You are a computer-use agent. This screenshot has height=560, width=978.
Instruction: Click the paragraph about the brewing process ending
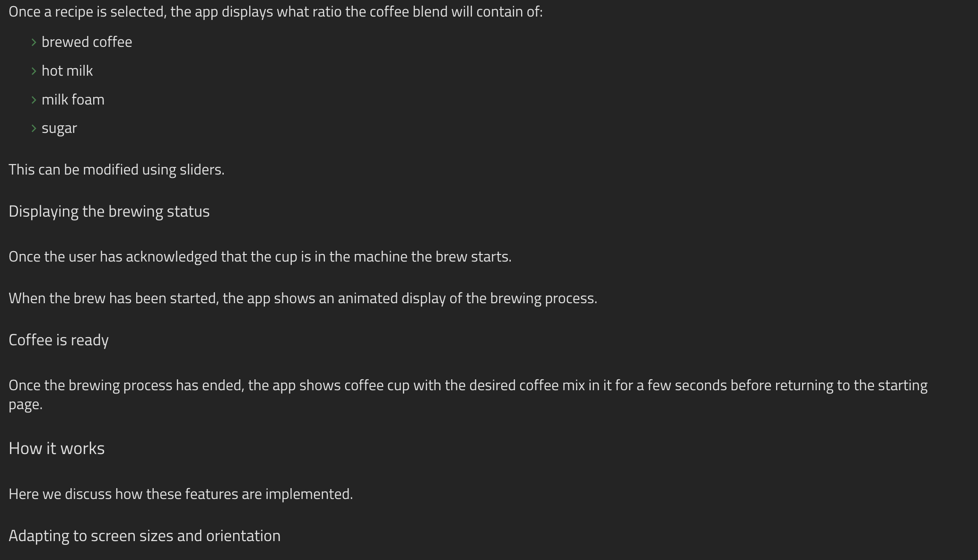tap(468, 395)
